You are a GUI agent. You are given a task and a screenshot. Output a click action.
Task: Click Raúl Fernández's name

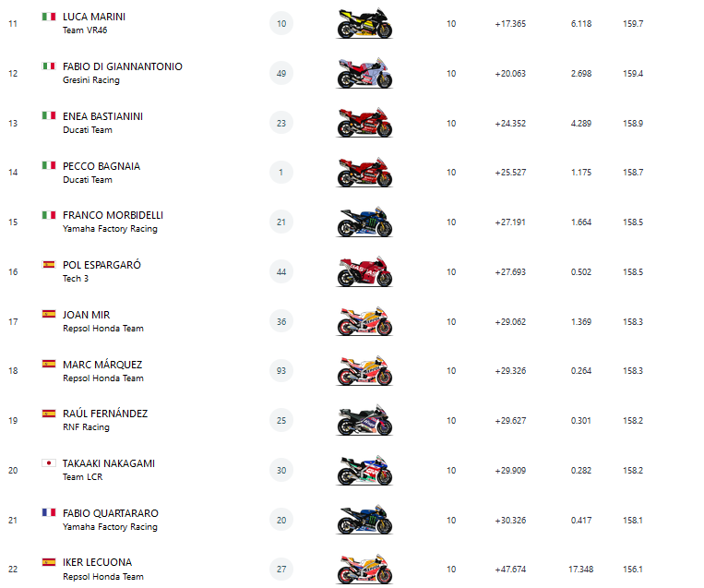tap(105, 414)
